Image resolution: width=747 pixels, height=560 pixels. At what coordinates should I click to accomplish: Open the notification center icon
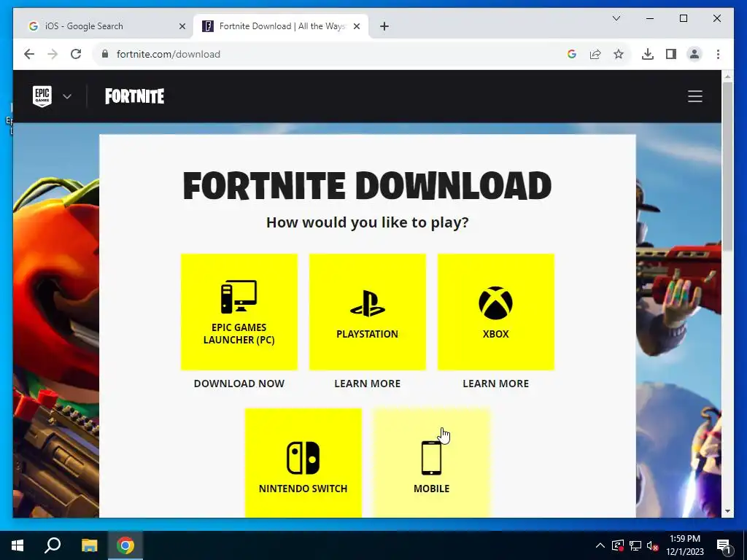724,545
